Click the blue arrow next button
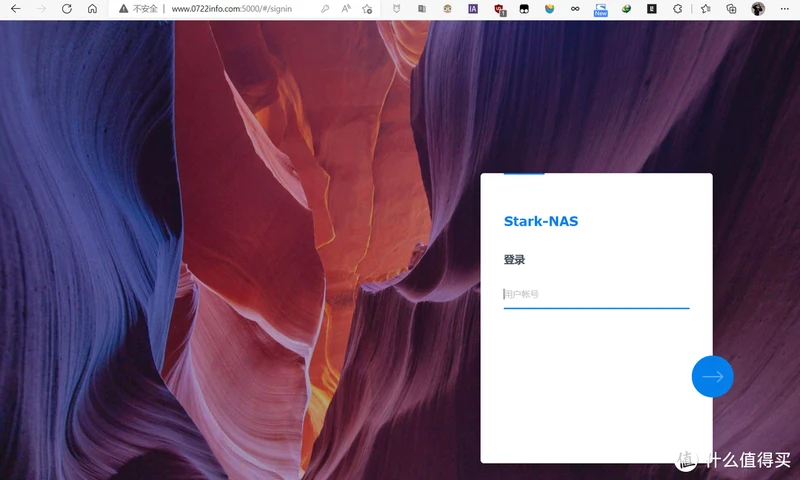Viewport: 800px width, 480px height. click(713, 376)
